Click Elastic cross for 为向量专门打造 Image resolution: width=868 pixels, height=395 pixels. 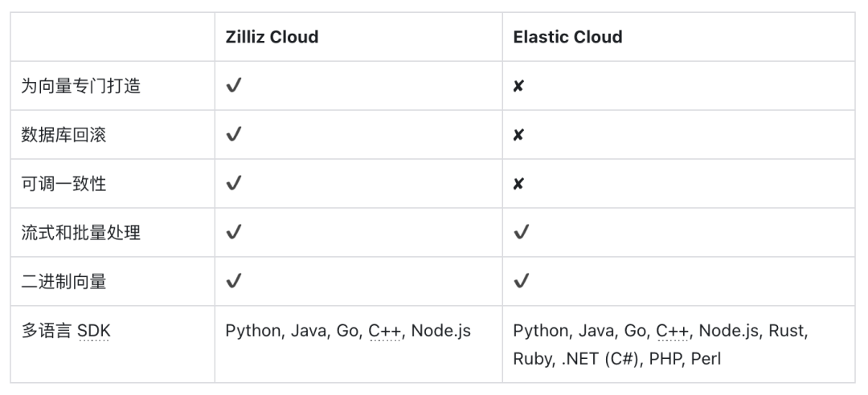point(518,86)
